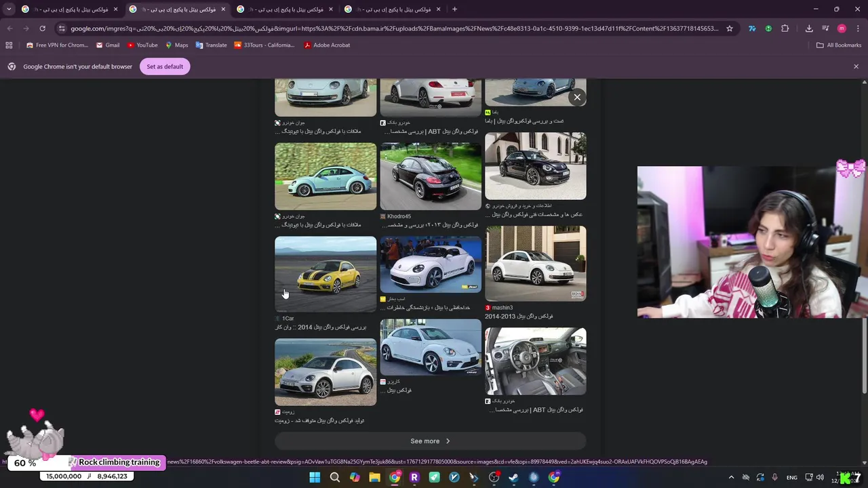Click the See more button
The image size is (868, 488).
430,441
